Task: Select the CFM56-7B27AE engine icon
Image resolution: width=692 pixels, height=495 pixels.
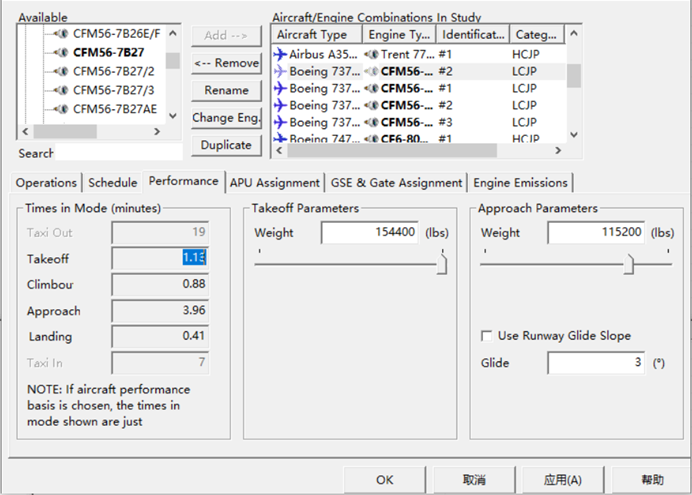Action: 61,108
